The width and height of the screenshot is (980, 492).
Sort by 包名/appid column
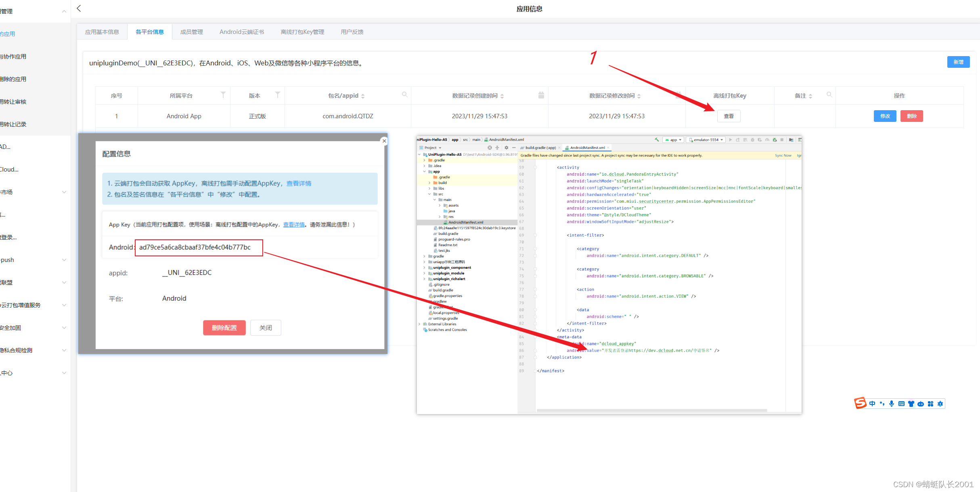[363, 96]
